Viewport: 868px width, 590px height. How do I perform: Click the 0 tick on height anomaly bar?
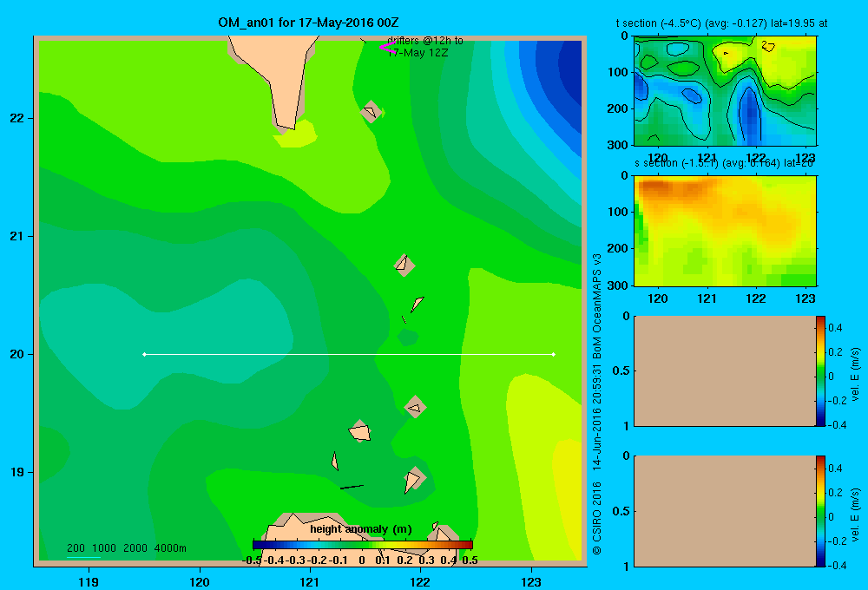pyautogui.click(x=361, y=560)
